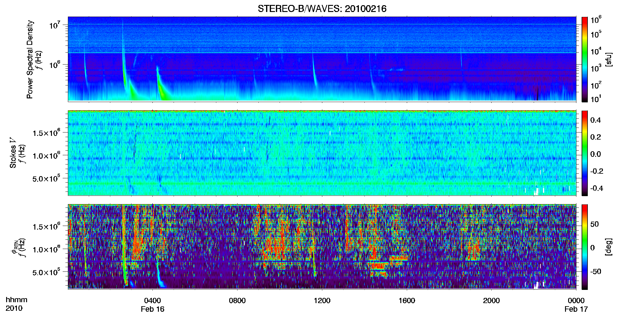Click the 0.4 label on the Stokes color bar

(x=595, y=120)
